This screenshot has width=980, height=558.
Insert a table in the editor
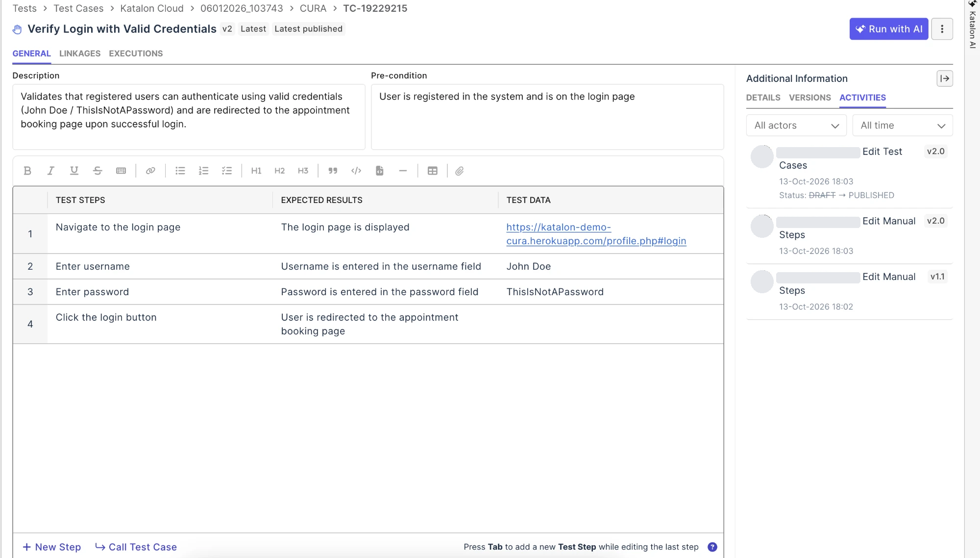[x=433, y=171]
